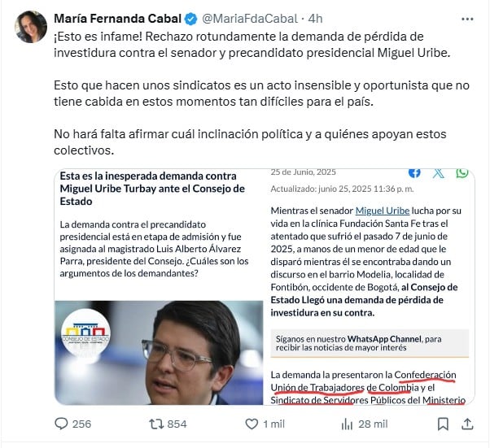Click the WhatsApp Channel follow banner
Image resolution: width=490 pixels, height=448 pixels.
click(x=370, y=343)
